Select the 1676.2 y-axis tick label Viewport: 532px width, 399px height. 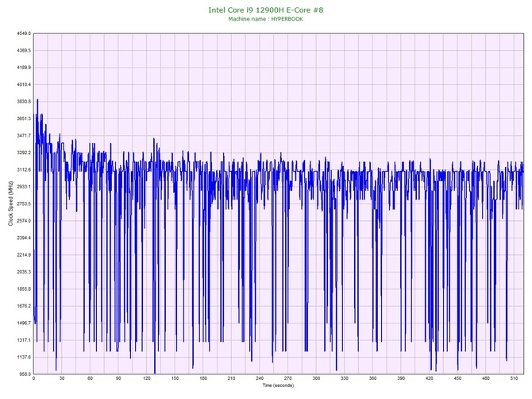click(x=20, y=306)
